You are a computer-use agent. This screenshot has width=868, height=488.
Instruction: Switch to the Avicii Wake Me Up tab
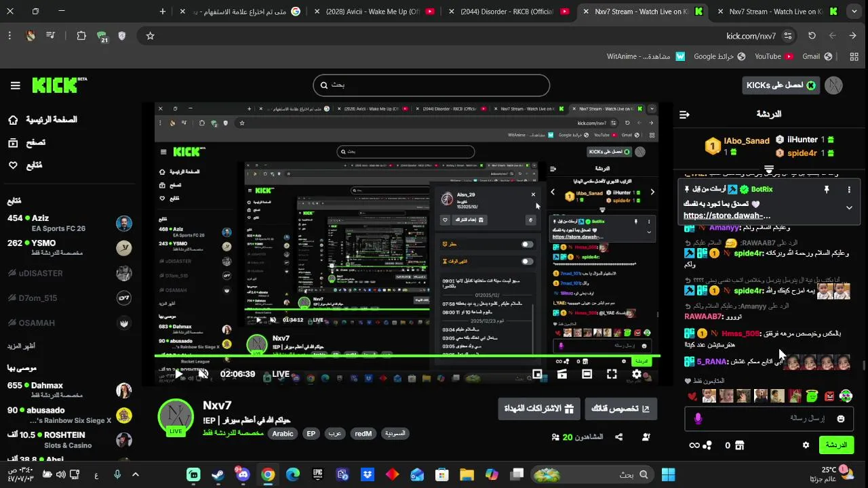[374, 12]
